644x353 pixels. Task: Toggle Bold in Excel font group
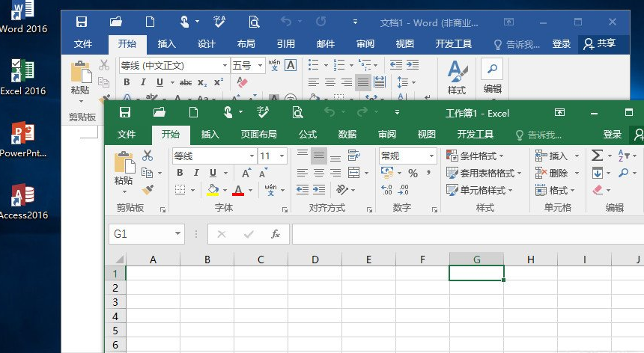[180, 173]
